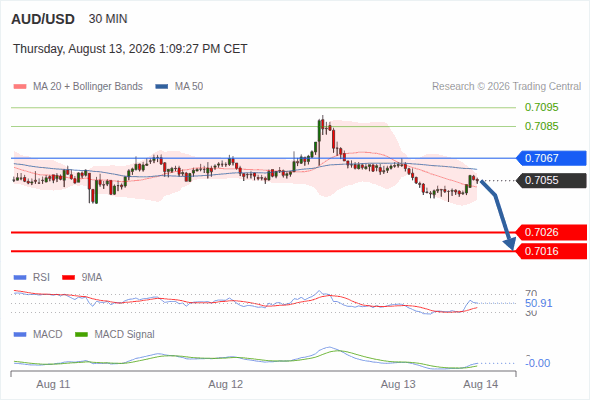Click the MA 50 blue legend swatch
The image size is (590, 400).
pos(162,87)
